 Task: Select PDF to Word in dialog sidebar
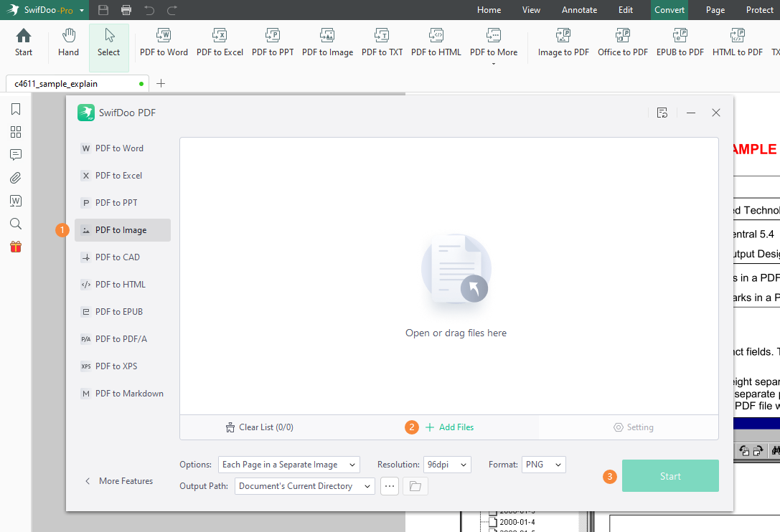click(x=123, y=148)
